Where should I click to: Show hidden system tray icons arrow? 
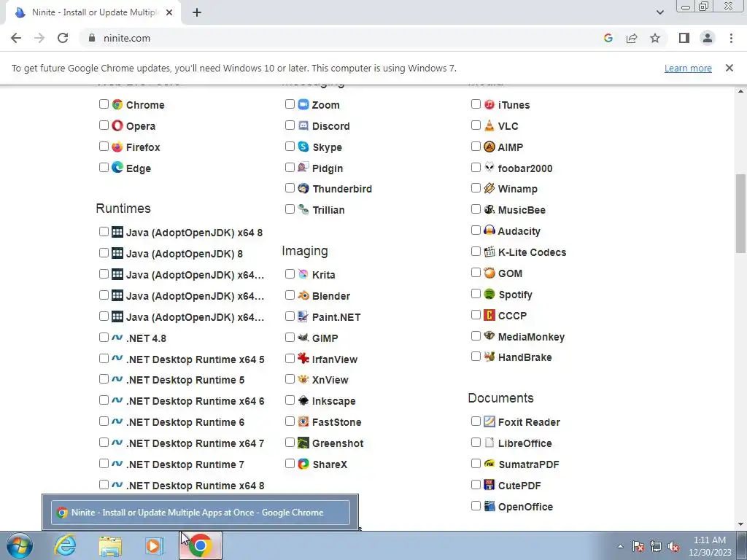click(x=620, y=546)
